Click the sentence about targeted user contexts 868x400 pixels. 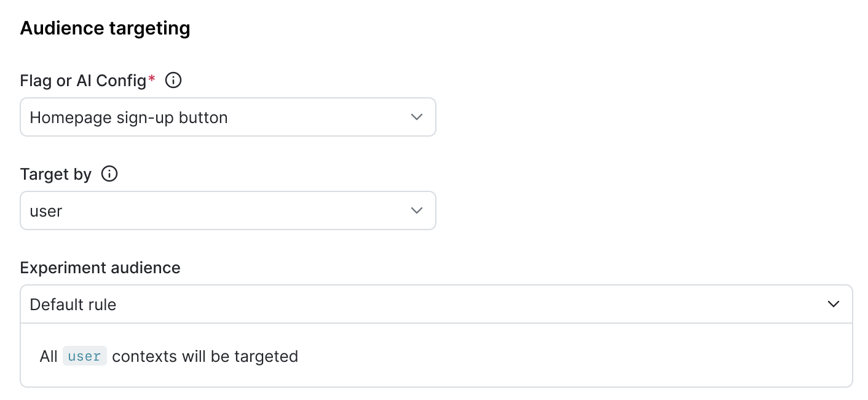pos(168,356)
